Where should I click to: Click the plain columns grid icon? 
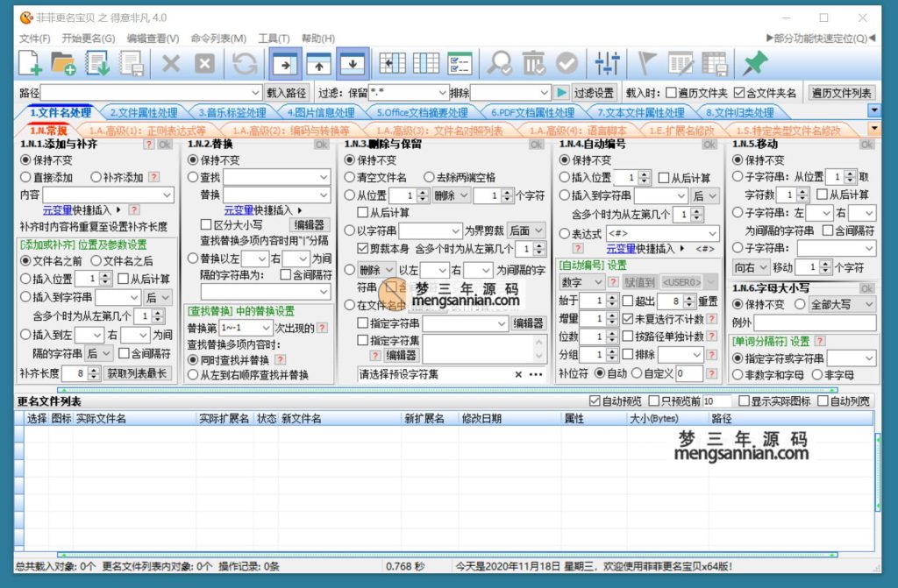tap(426, 64)
